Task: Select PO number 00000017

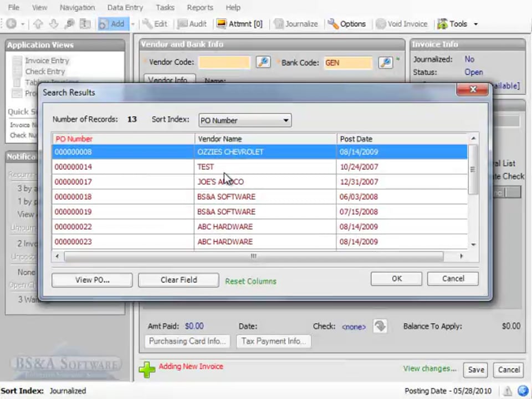Action: 73,182
